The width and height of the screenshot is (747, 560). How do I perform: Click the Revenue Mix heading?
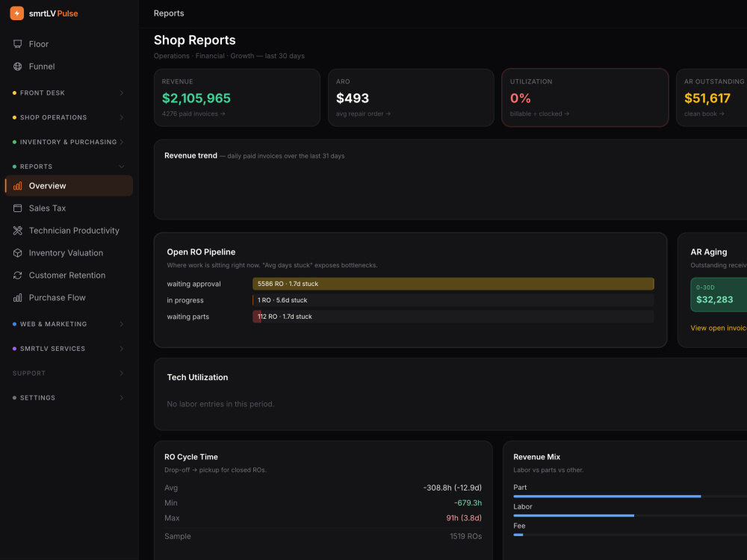click(536, 457)
